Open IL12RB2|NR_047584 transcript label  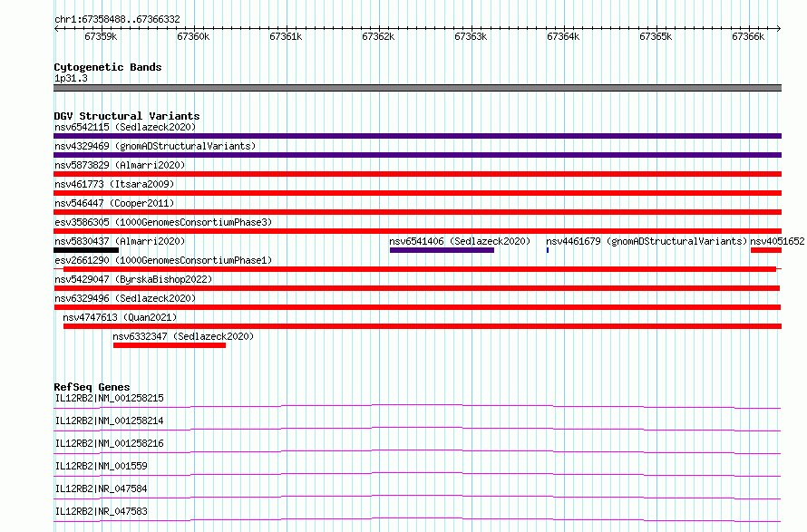tap(101, 488)
